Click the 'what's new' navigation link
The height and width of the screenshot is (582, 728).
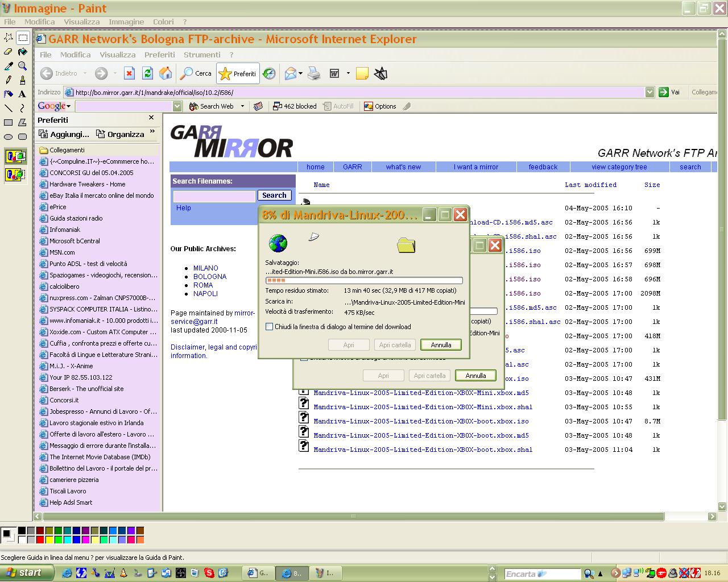pos(403,167)
